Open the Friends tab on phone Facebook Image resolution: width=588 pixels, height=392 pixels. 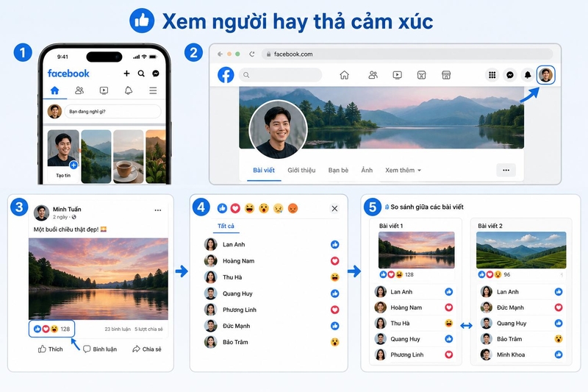click(x=79, y=90)
